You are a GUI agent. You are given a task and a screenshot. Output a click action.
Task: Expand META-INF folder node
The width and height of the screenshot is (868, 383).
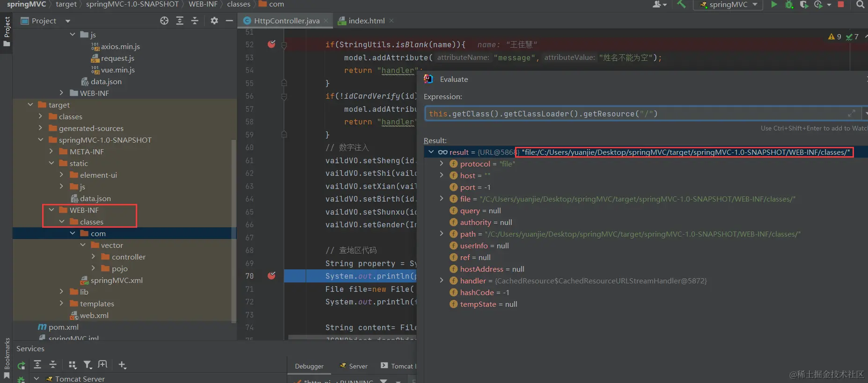[x=51, y=152]
